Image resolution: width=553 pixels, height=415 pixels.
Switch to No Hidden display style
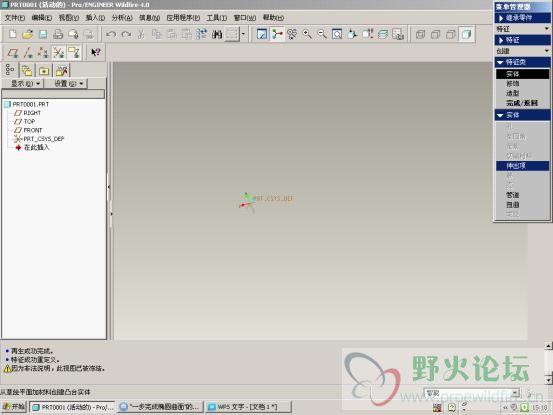tap(451, 34)
